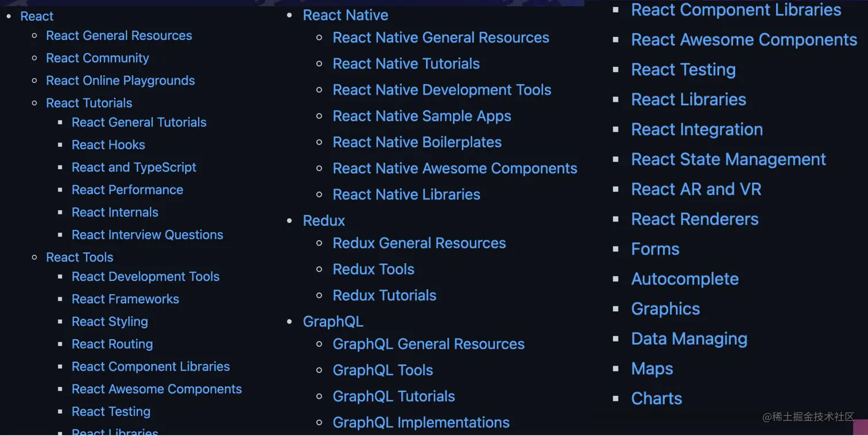Viewport: 868px width, 436px height.
Task: Click the React Community link
Action: pyautogui.click(x=97, y=58)
